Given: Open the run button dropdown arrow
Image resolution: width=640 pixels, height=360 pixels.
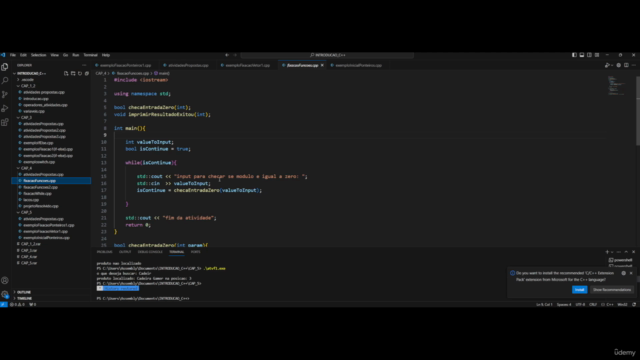Looking at the screenshot, I should (612, 65).
